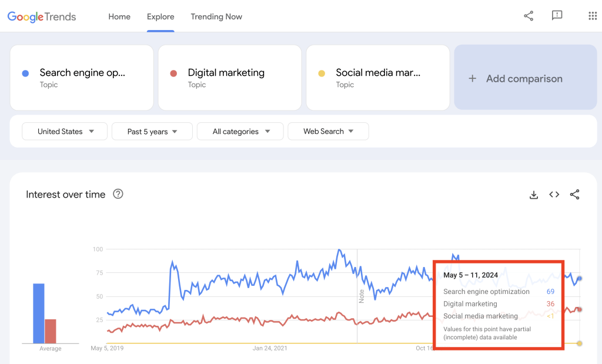Click the red Average bar
The width and height of the screenshot is (602, 364).
(51, 331)
